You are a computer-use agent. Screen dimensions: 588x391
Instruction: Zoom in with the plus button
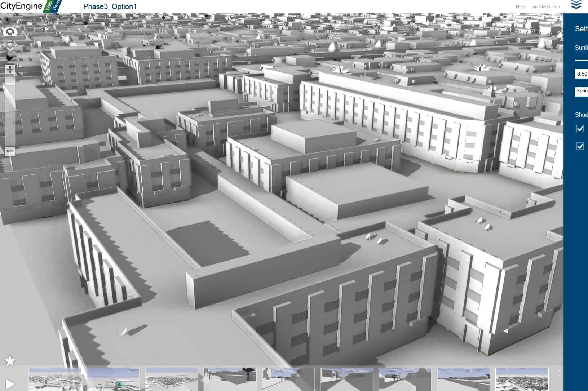[10, 69]
